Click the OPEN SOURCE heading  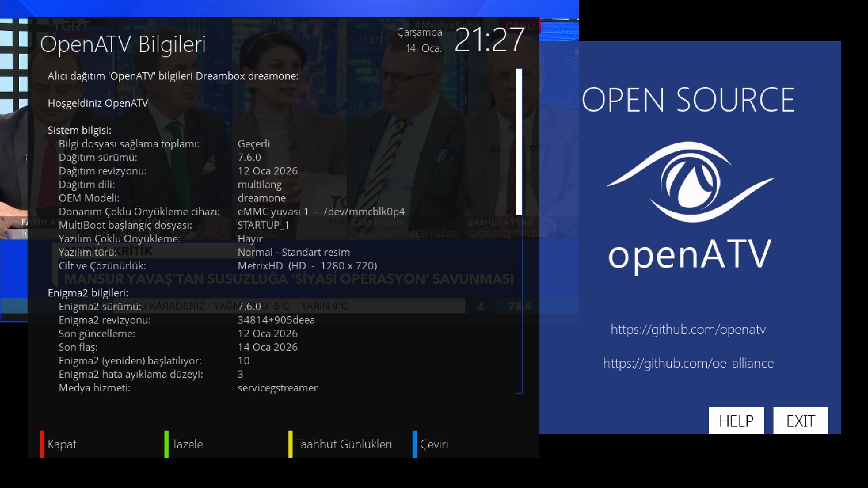688,100
